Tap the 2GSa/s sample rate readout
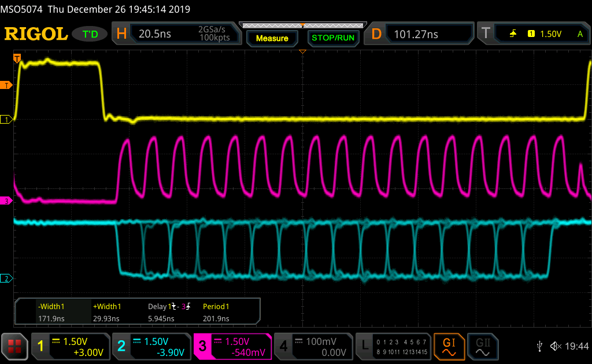This screenshot has height=364, width=592. [x=212, y=29]
